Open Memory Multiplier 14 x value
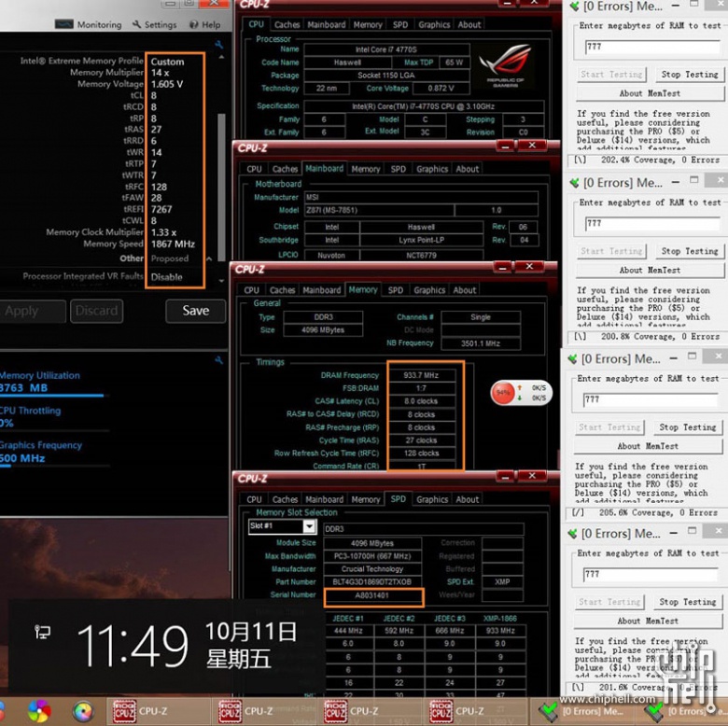This screenshot has height=726, width=728. click(161, 73)
